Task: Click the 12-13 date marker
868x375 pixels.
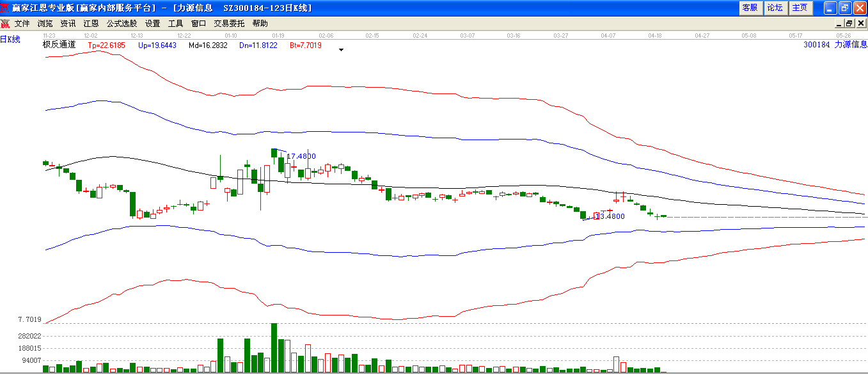Action: (x=136, y=36)
